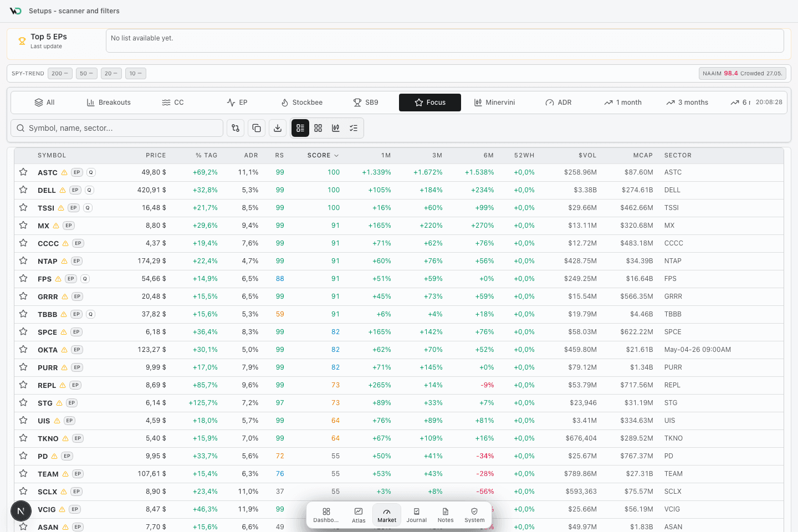Viewport: 798px width, 532px height.
Task: Click the EP badge on NTAP row
Action: click(76, 261)
